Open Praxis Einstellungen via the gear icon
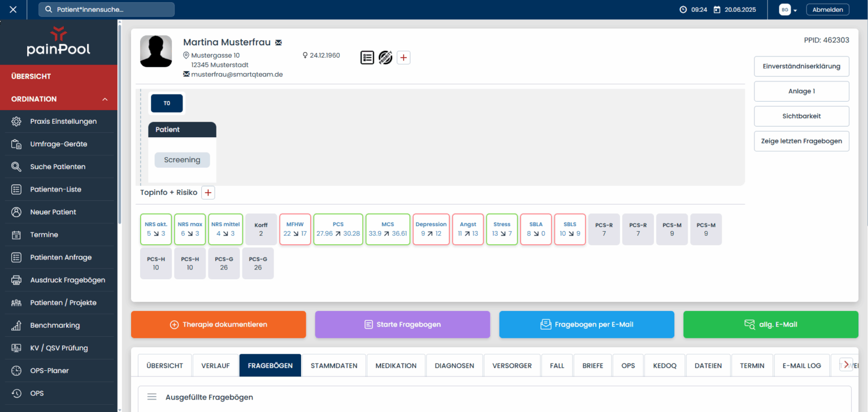The height and width of the screenshot is (412, 868). pos(16,121)
